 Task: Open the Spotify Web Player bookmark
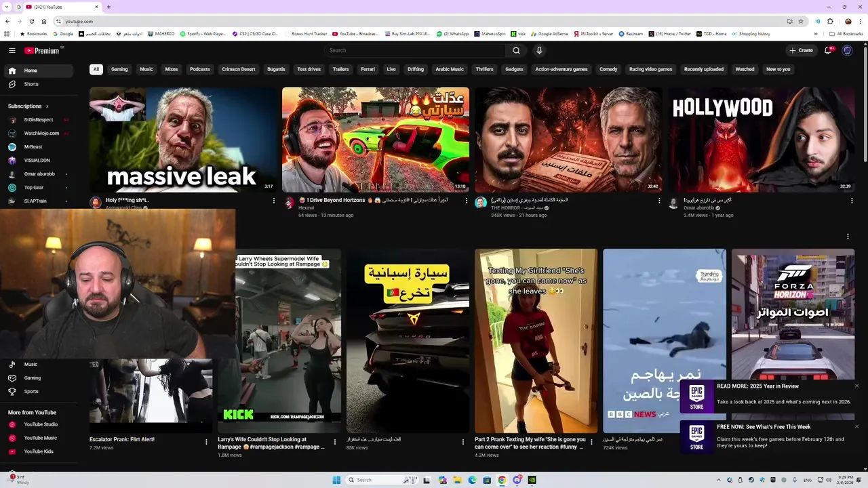click(203, 34)
